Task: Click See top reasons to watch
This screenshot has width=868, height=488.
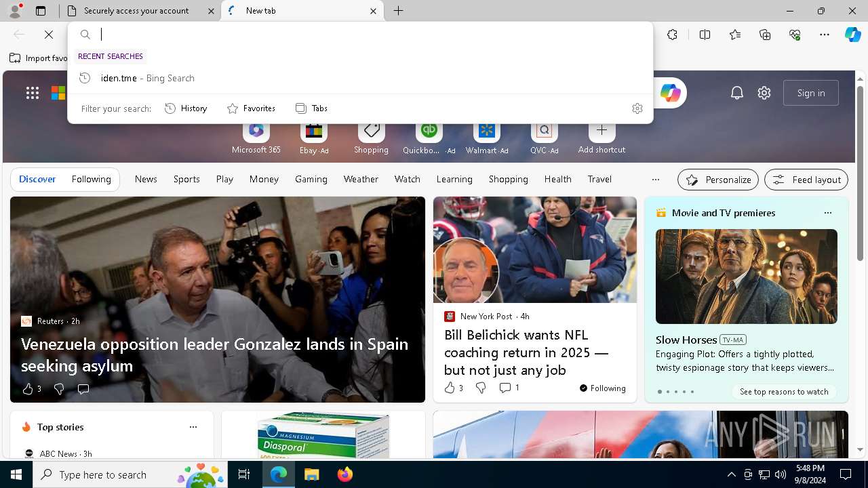Action: pos(784,392)
